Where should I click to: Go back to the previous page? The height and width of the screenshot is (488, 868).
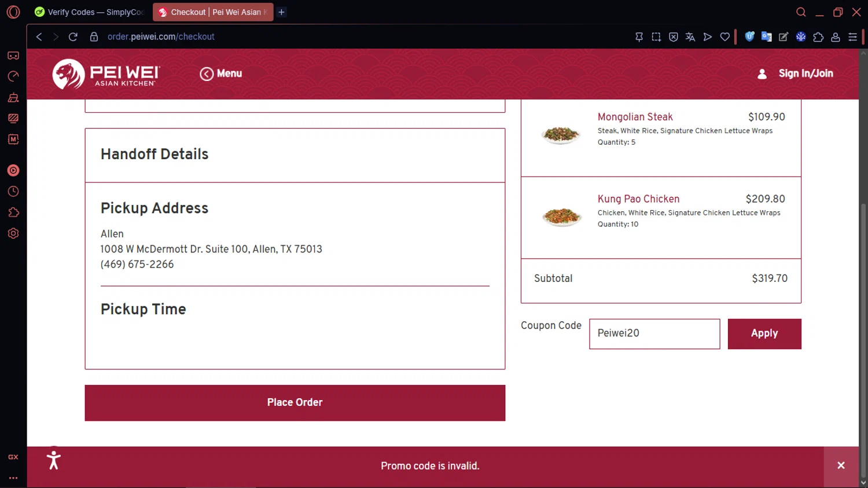[x=39, y=36]
